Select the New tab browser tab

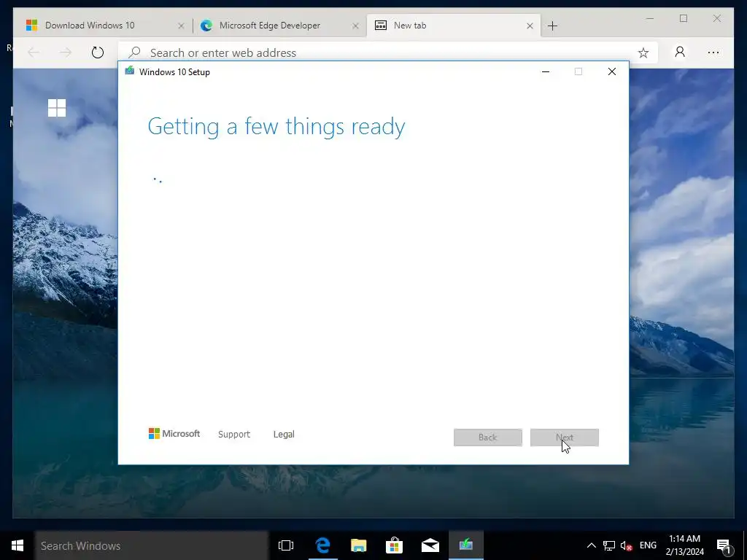[453, 26]
